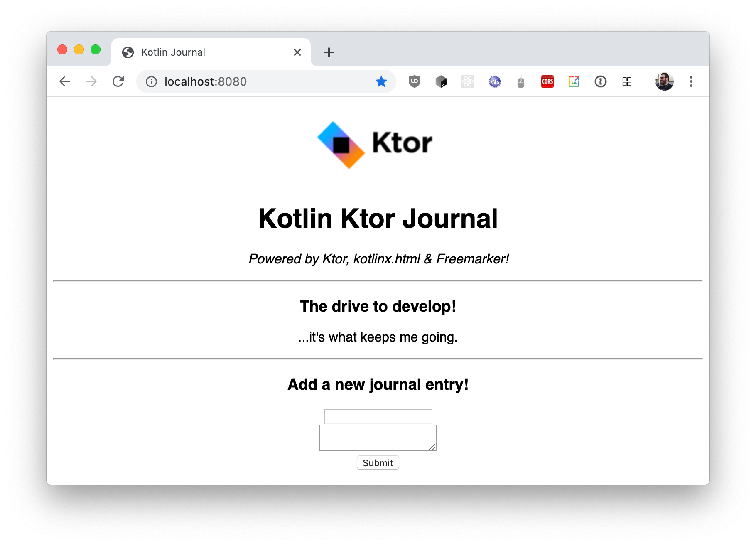The height and width of the screenshot is (546, 756).
Task: Click '...it's what keeps me going.' text
Action: [x=378, y=337]
